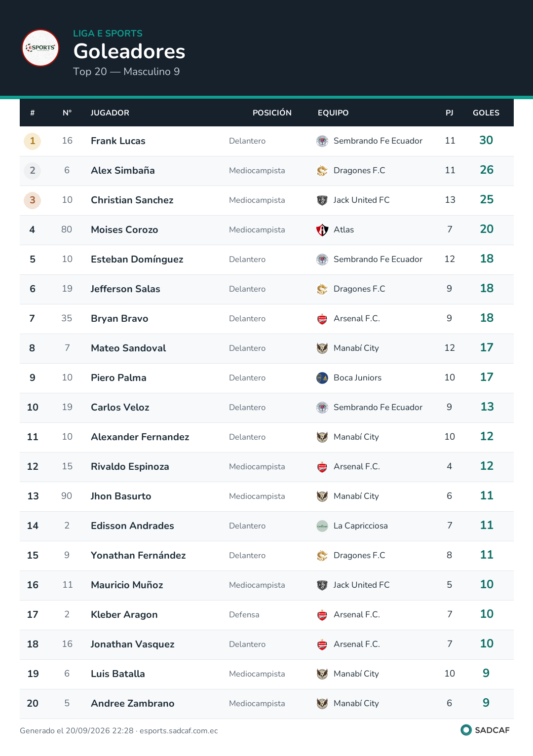This screenshot has height=756, width=533.
Task: Click the SADCAF logo icon in the footer
Action: pyautogui.click(x=466, y=730)
